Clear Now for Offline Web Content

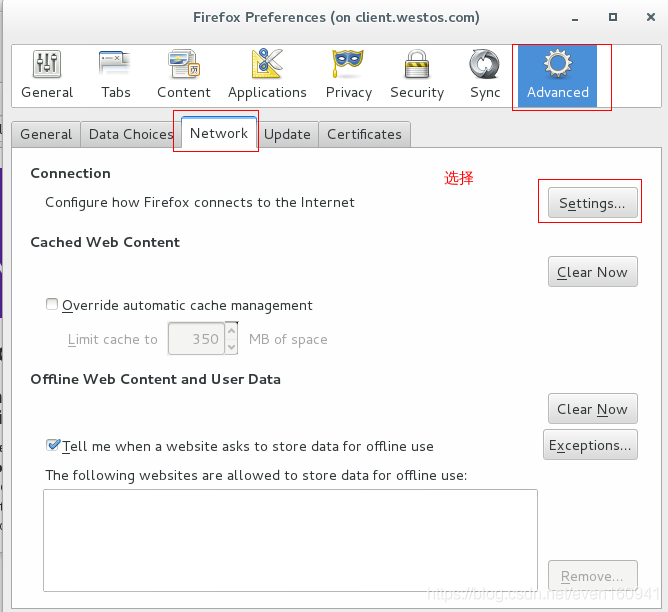coord(593,409)
